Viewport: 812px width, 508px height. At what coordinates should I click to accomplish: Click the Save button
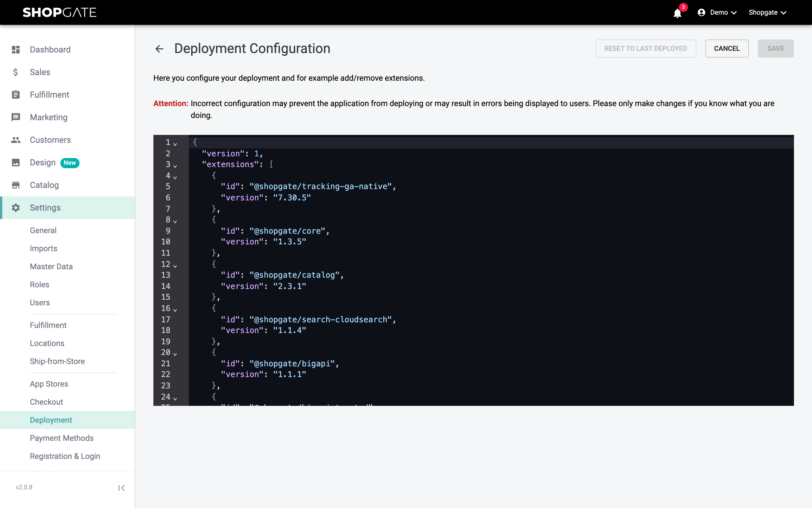pos(775,48)
